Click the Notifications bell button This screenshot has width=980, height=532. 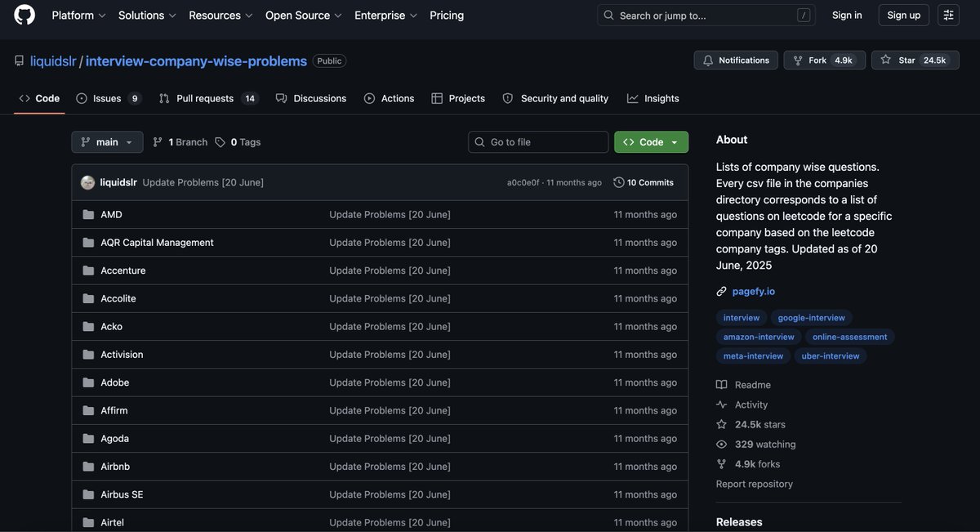[x=736, y=60]
